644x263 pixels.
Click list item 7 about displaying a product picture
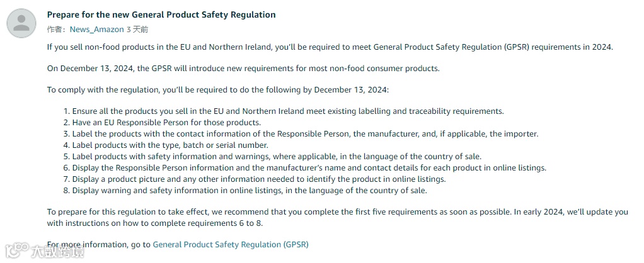click(259, 179)
